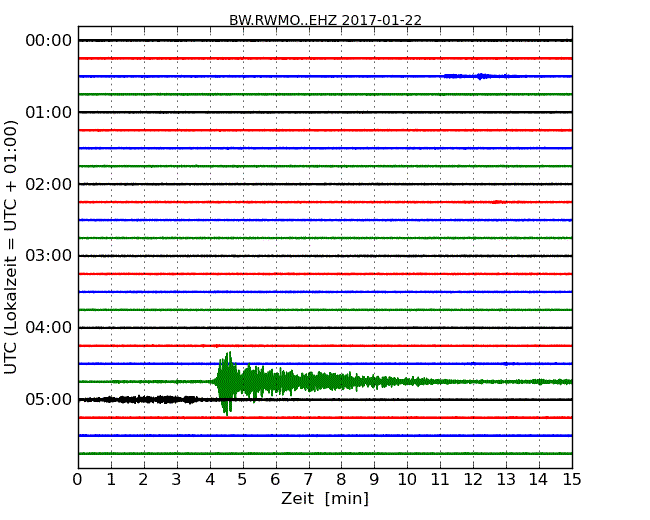Click the x-axis tick label 9
Screen dimensions: 650x520
coord(374,480)
